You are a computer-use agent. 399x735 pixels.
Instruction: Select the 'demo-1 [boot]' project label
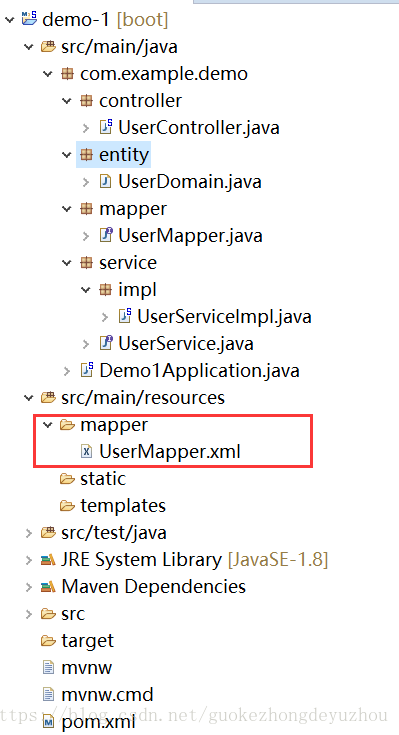pos(105,20)
